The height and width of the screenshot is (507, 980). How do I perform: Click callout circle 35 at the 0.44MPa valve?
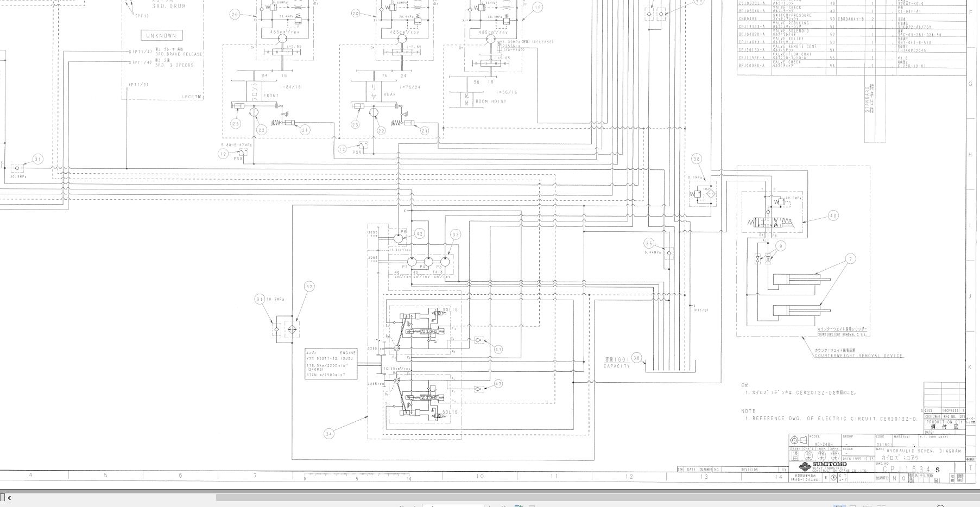tap(649, 243)
